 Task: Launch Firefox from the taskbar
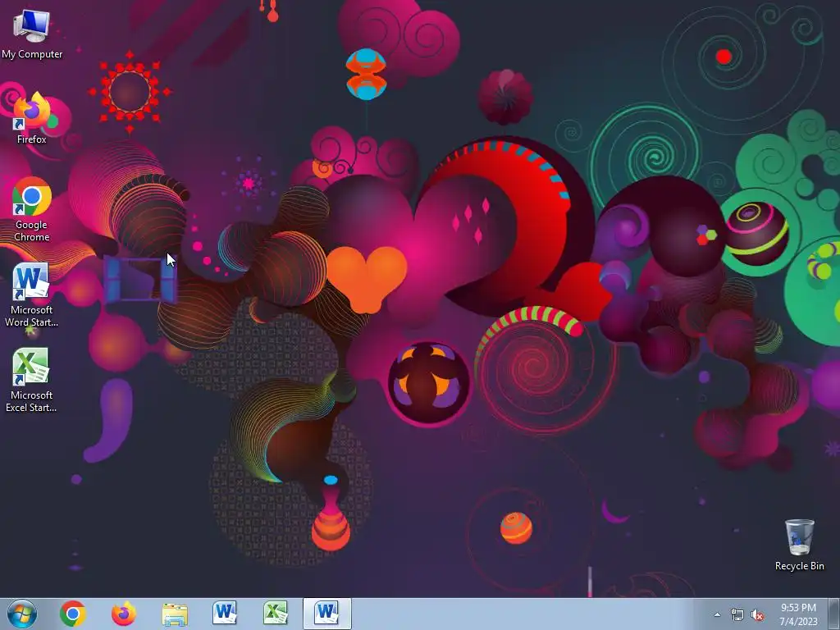[x=124, y=614]
